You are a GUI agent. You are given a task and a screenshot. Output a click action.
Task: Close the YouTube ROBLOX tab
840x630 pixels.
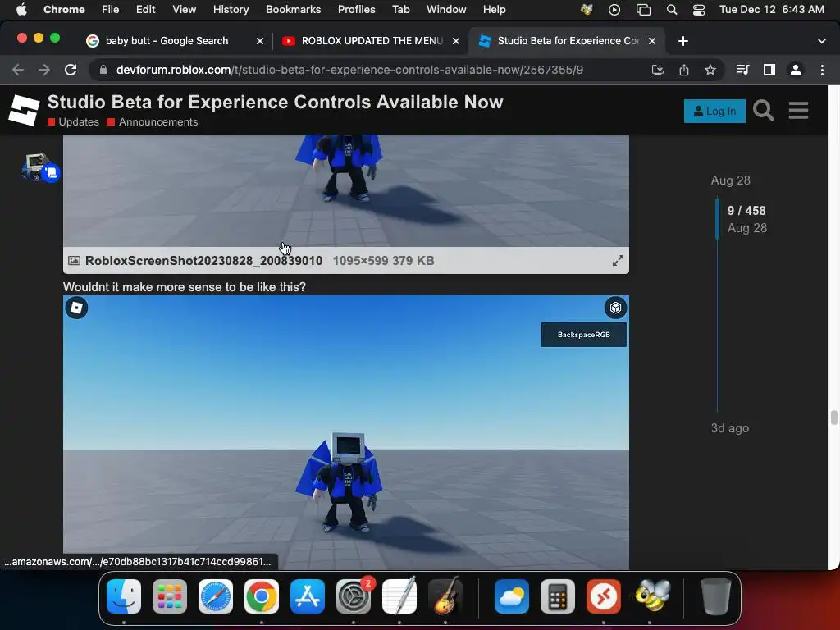click(x=456, y=41)
